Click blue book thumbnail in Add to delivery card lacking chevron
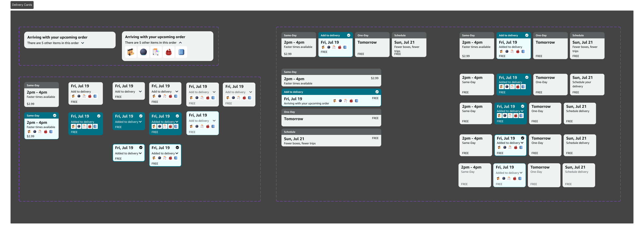The width and height of the screenshot is (644, 234). click(x=95, y=96)
